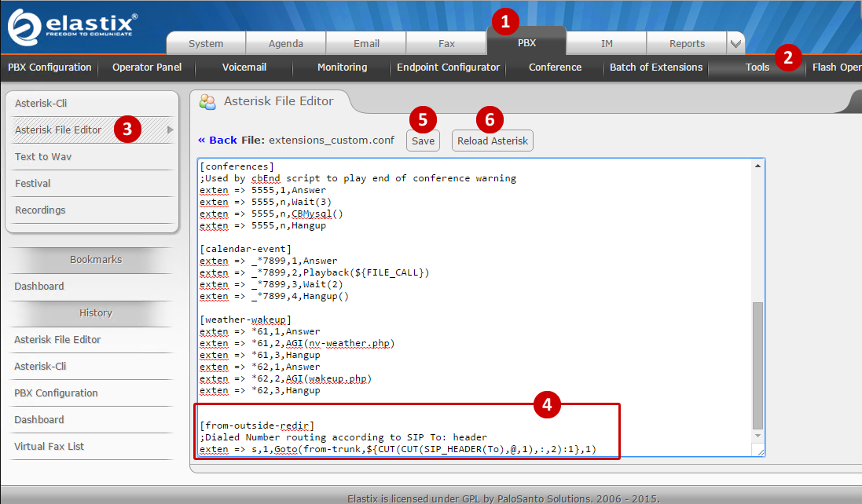Open Operator Panel submenu
This screenshot has height=504, width=862.
coord(147,67)
